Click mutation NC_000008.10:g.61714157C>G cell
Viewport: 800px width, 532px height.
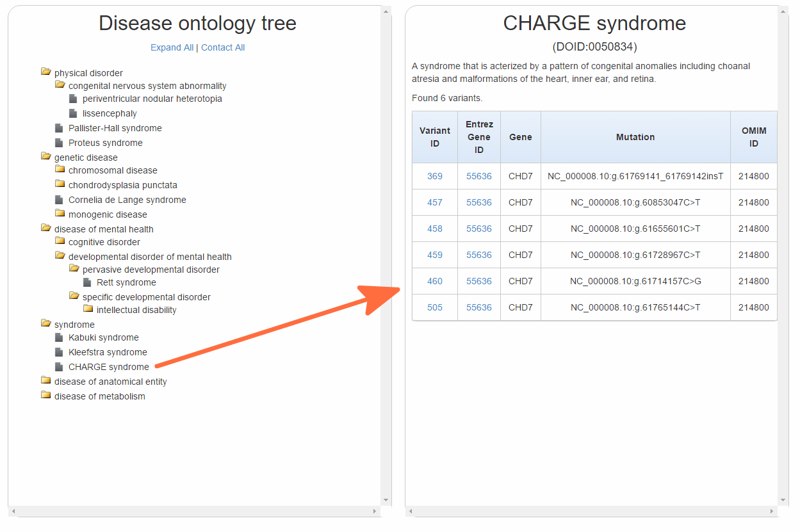[635, 281]
